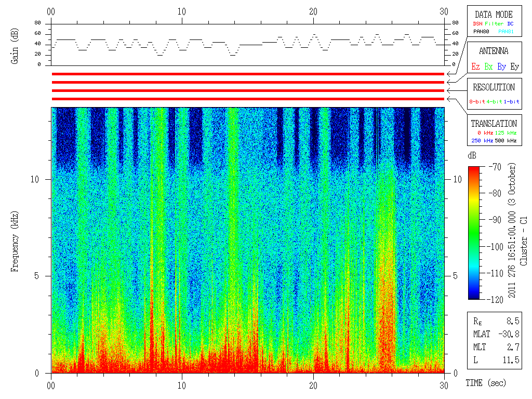The image size is (532, 399).
Task: Click the green Bx antenna label
Action: [488, 66]
